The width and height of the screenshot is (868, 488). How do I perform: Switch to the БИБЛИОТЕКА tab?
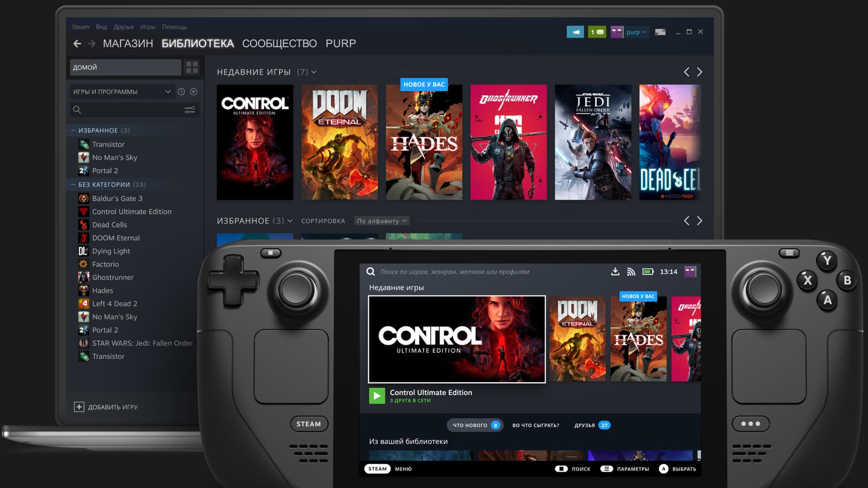point(198,43)
